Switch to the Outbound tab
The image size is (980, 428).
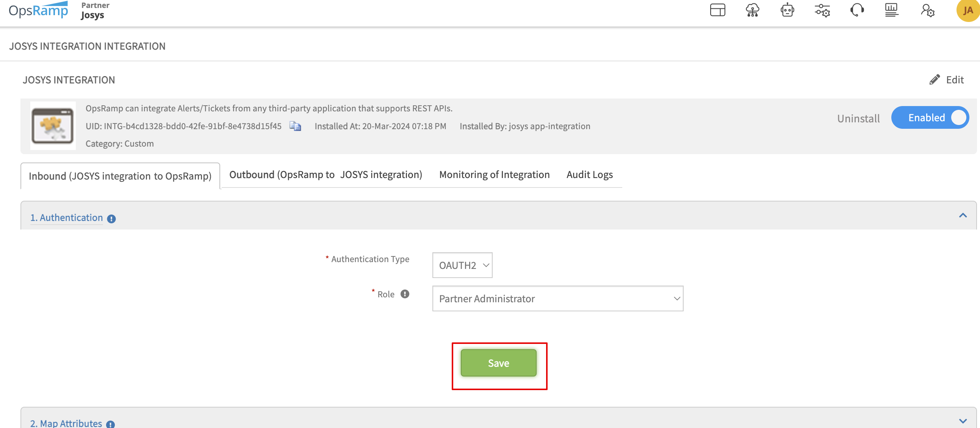(326, 175)
